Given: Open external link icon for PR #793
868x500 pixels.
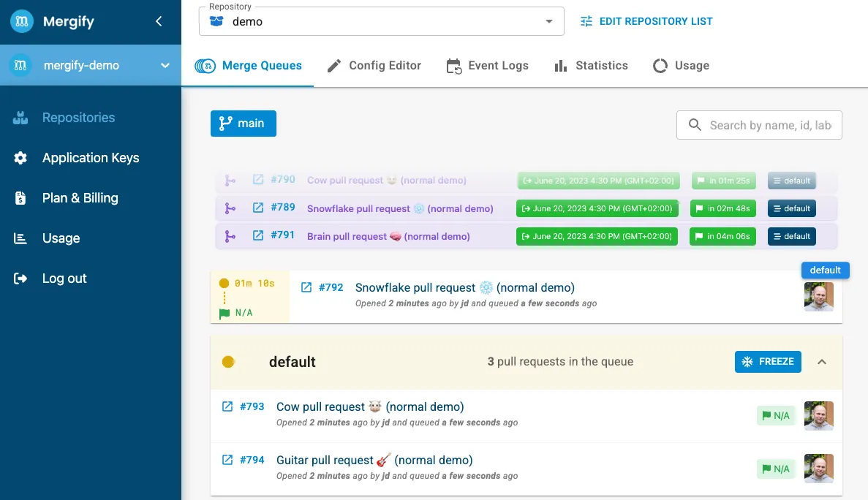Looking at the screenshot, I should (227, 406).
